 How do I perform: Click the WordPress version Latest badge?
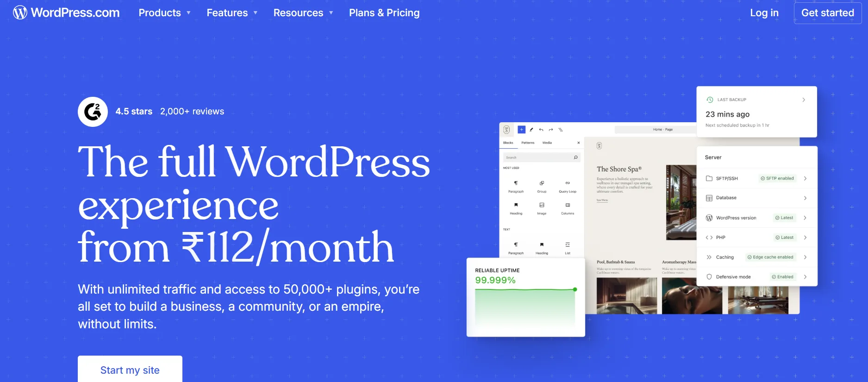coord(784,218)
